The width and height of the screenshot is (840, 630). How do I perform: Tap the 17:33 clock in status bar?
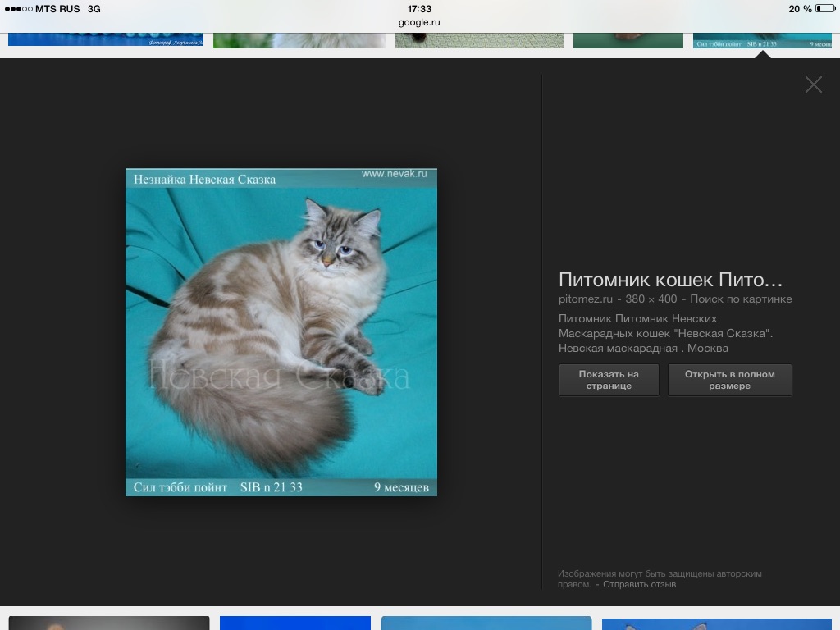419,9
